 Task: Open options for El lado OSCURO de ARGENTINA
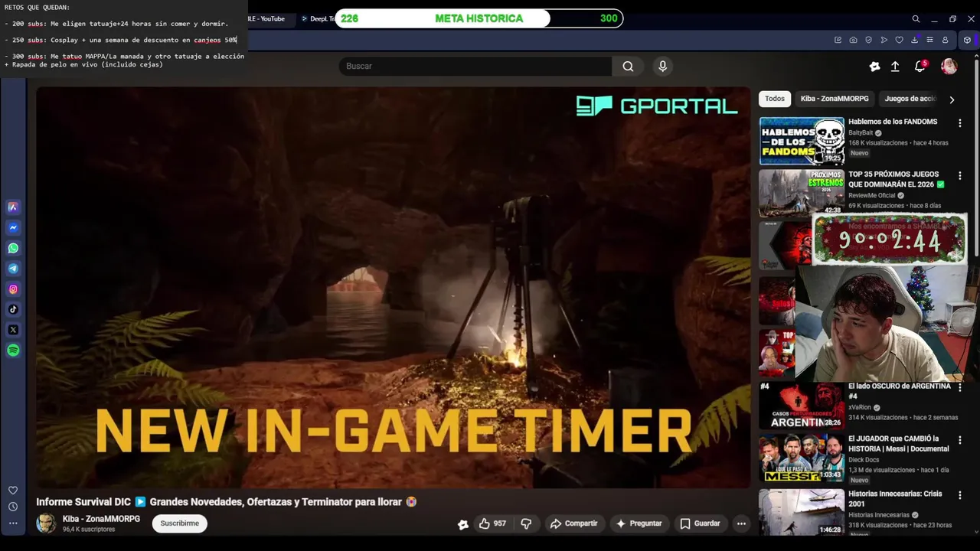coord(959,387)
